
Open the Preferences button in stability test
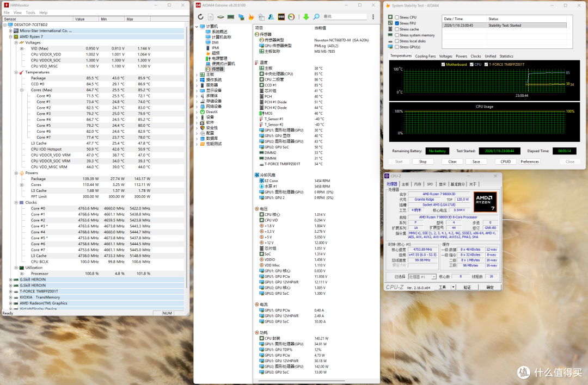[x=530, y=162]
